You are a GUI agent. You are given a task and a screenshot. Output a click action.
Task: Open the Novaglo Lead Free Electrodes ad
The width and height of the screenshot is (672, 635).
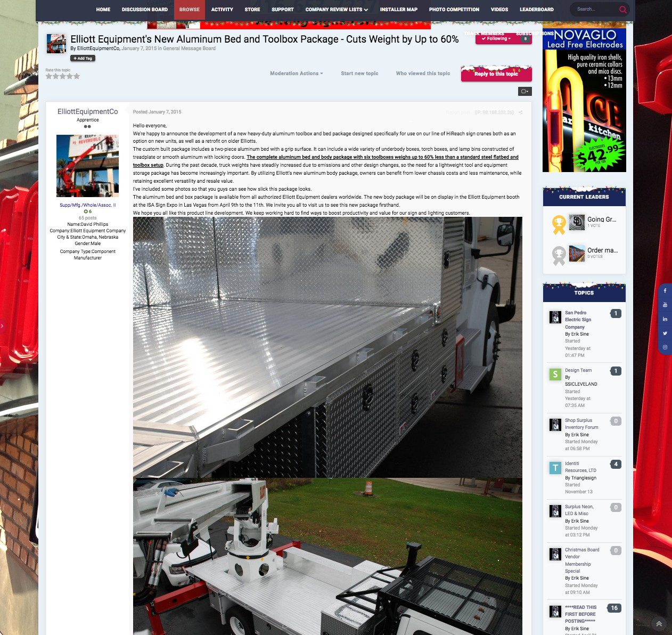click(584, 100)
